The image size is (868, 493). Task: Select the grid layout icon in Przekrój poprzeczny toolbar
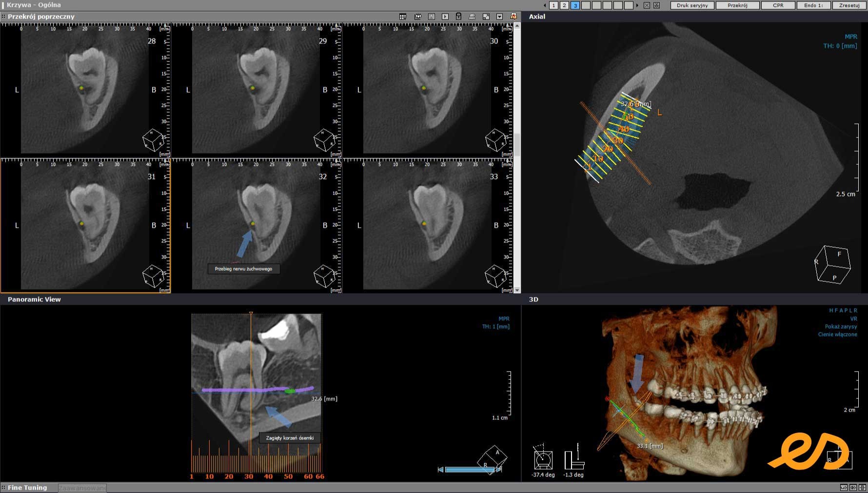[x=403, y=16]
